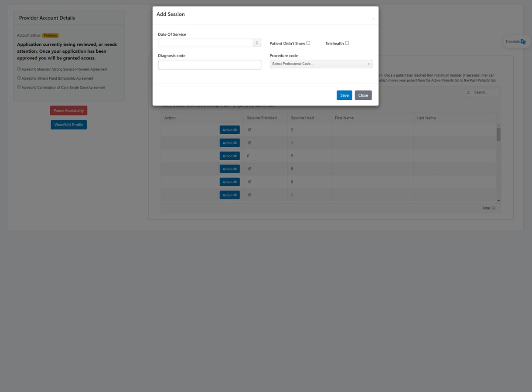The width and height of the screenshot is (532, 392).
Task: Click the search icon in the grid search box
Action: [468, 93]
